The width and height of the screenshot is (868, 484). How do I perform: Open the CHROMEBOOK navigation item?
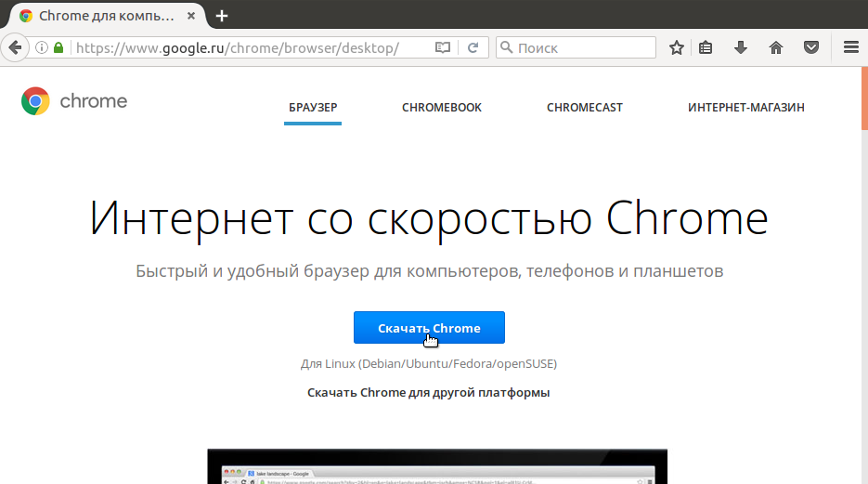[442, 108]
